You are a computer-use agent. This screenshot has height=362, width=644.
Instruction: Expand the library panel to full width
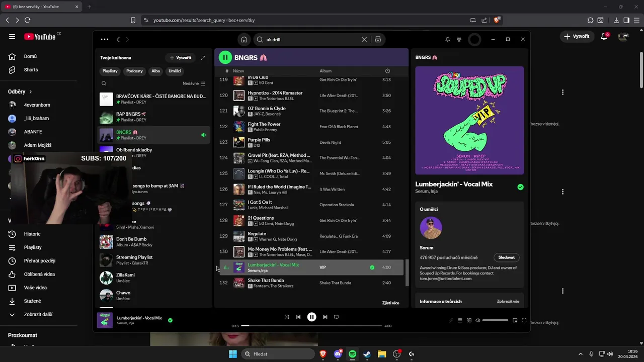(x=203, y=58)
